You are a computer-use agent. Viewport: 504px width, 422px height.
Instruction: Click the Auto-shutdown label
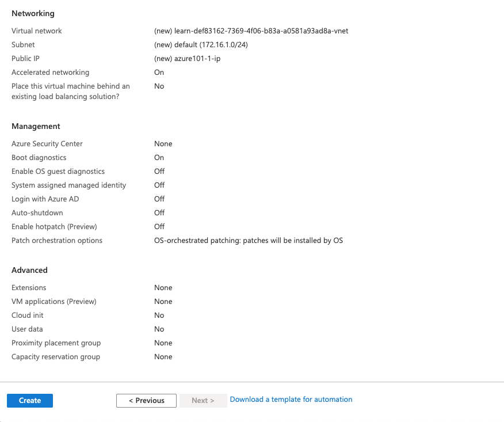[37, 213]
